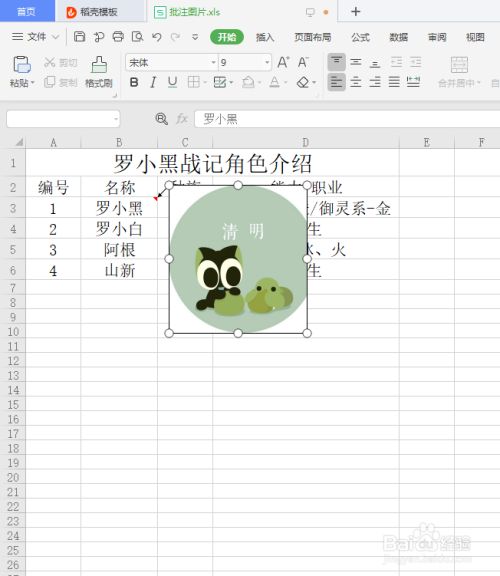Switch to the 视图 ribbon tab

coord(475,37)
